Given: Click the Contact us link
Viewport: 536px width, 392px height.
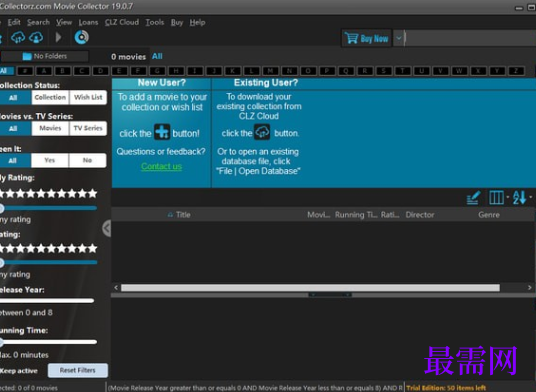Looking at the screenshot, I should 161,166.
